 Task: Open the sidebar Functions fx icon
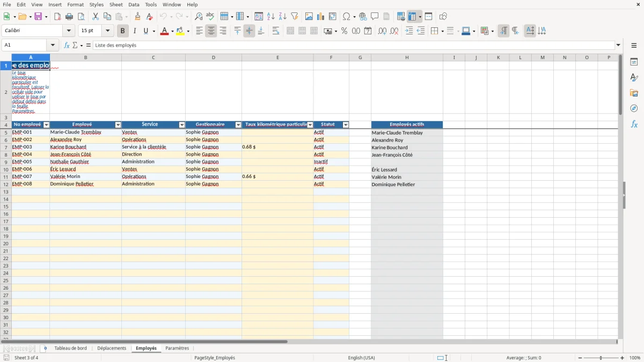click(x=634, y=124)
